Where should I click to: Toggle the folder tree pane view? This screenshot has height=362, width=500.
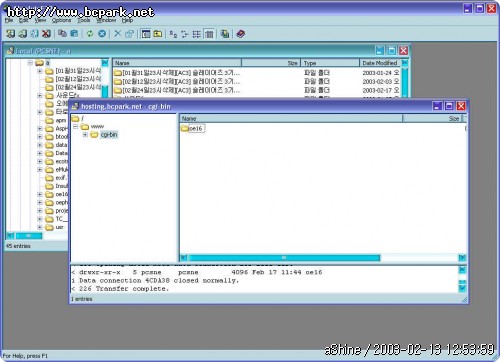click(146, 34)
